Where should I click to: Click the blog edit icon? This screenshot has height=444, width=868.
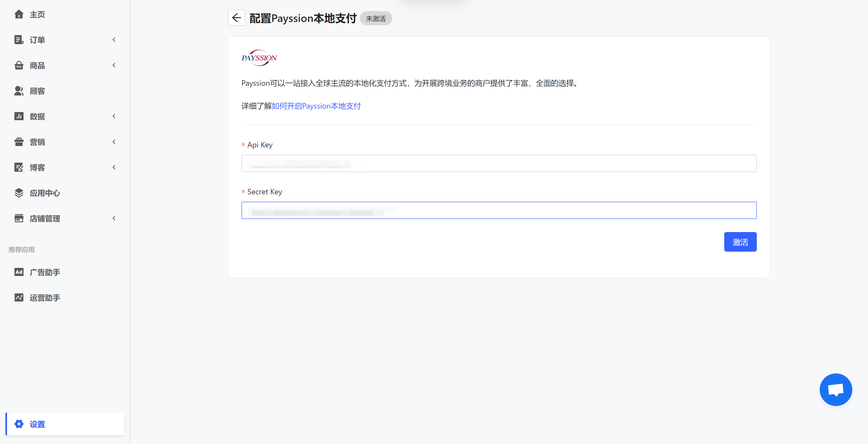pyautogui.click(x=19, y=167)
